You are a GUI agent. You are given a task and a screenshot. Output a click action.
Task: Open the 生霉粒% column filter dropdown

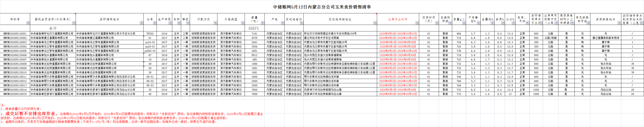492,23
